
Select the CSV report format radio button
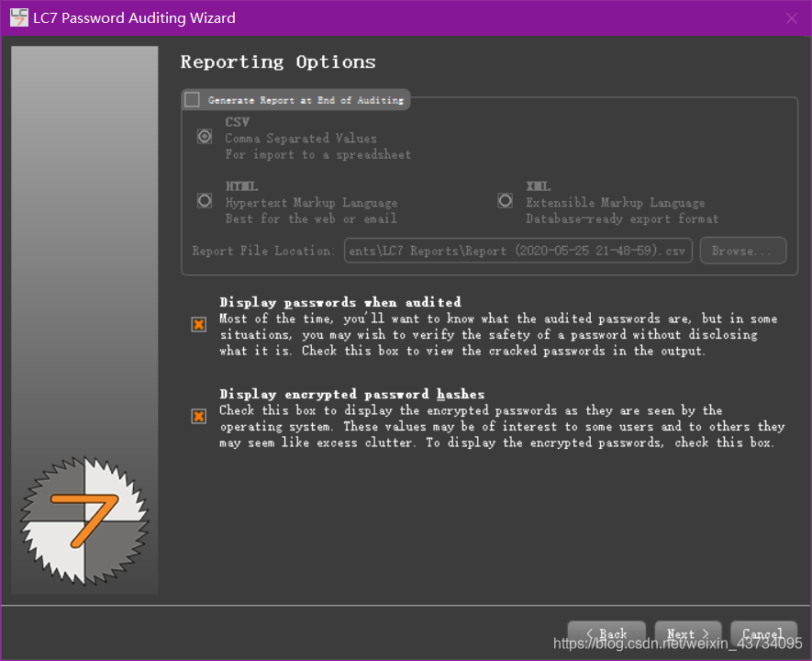[205, 137]
